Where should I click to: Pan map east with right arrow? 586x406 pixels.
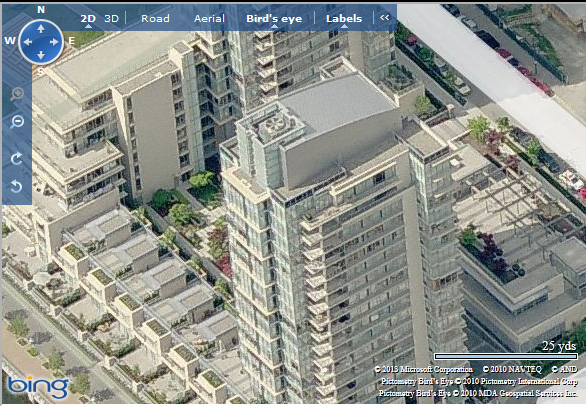click(55, 42)
